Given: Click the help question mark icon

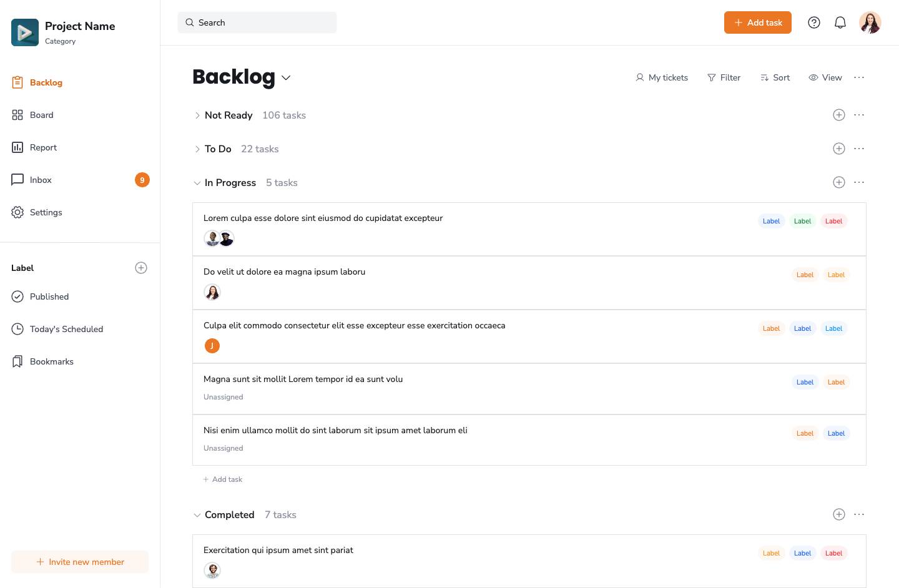Looking at the screenshot, I should (814, 22).
